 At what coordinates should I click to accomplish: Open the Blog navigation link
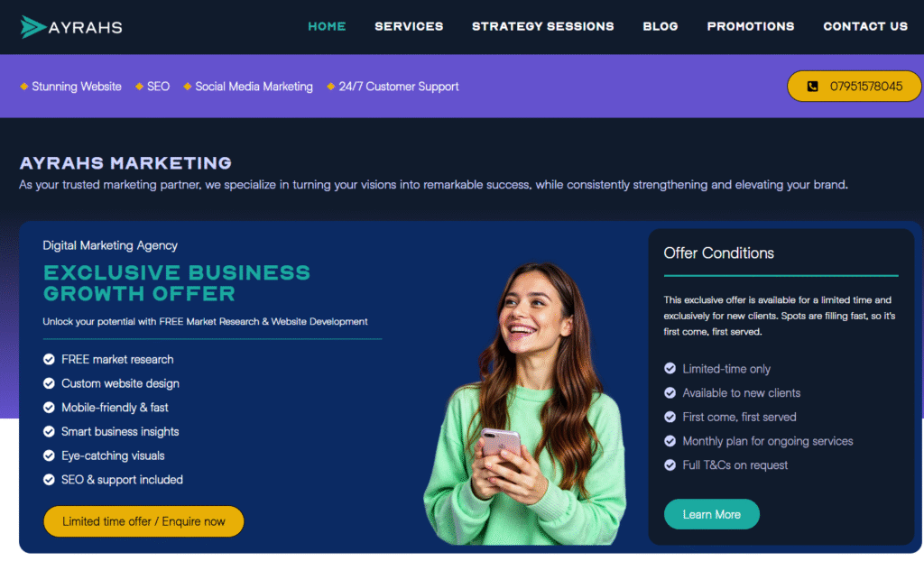click(660, 26)
